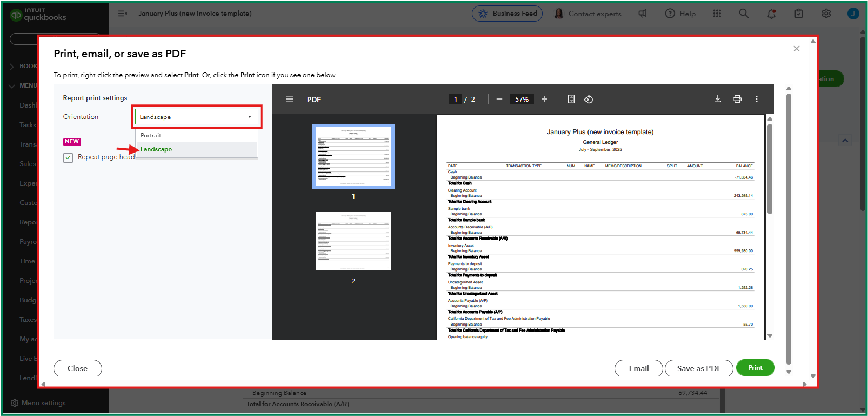Screen dimensions: 868x416
Task: Click the 57% zoom level field
Action: [522, 99]
